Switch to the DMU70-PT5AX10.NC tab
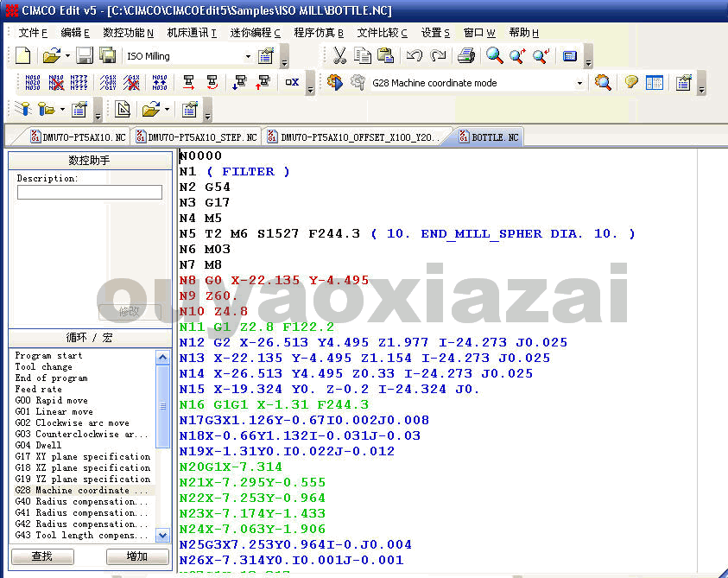Screen dimensions: 728x578 [78, 137]
